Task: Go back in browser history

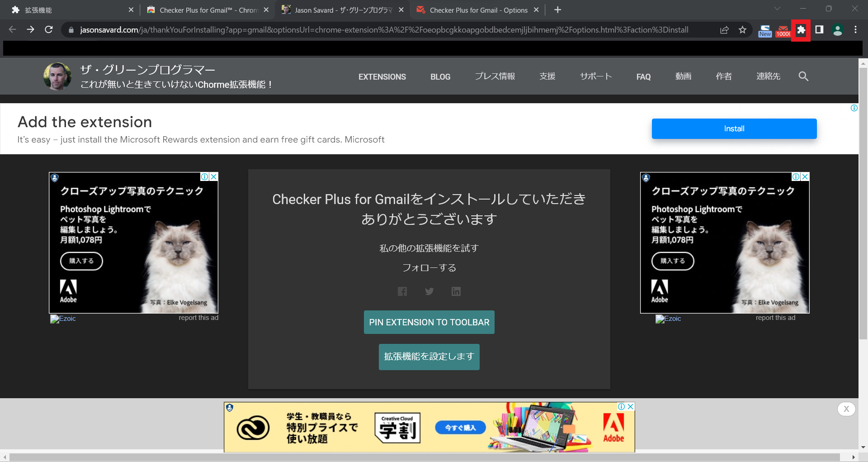Action: pyautogui.click(x=12, y=30)
